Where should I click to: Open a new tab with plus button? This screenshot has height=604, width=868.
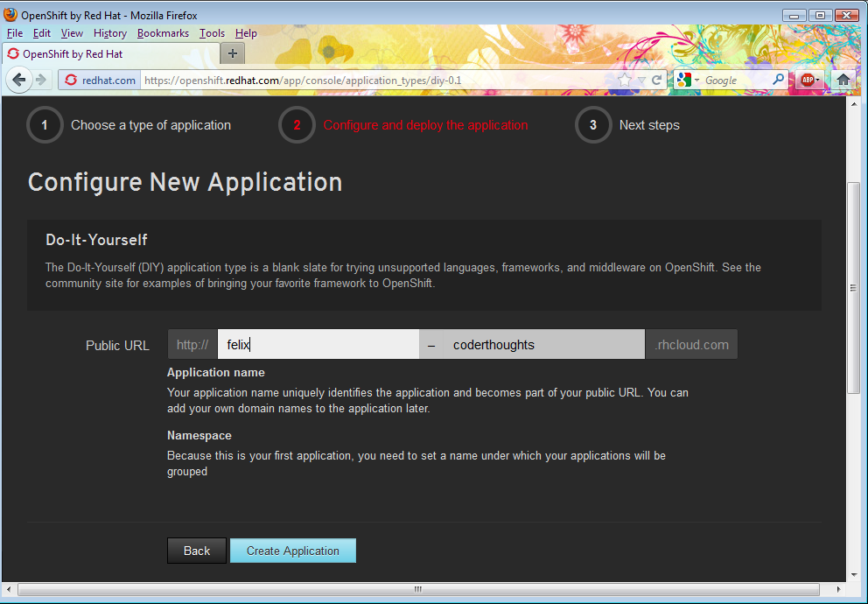coord(233,53)
